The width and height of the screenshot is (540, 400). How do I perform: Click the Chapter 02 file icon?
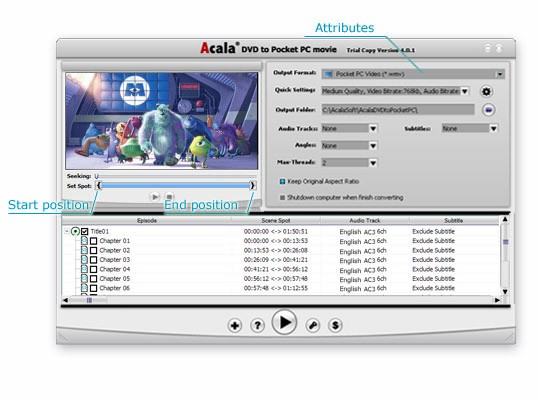point(84,250)
